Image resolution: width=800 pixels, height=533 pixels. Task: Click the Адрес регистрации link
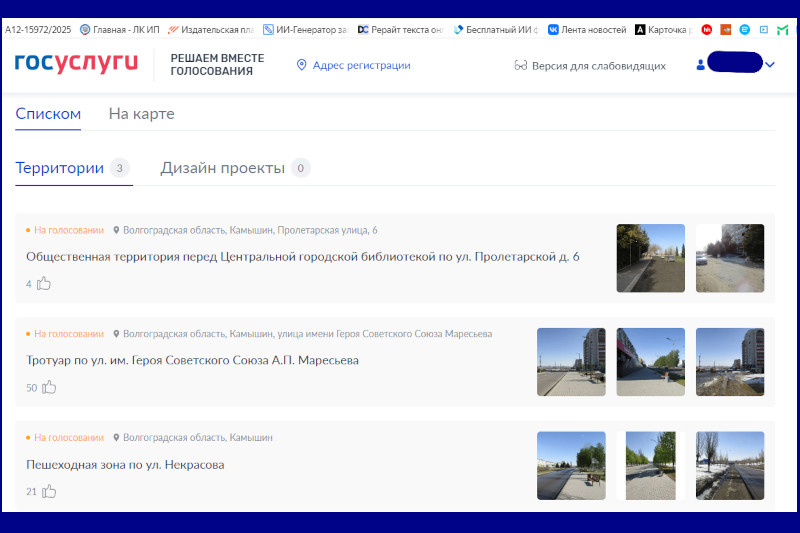pyautogui.click(x=361, y=65)
